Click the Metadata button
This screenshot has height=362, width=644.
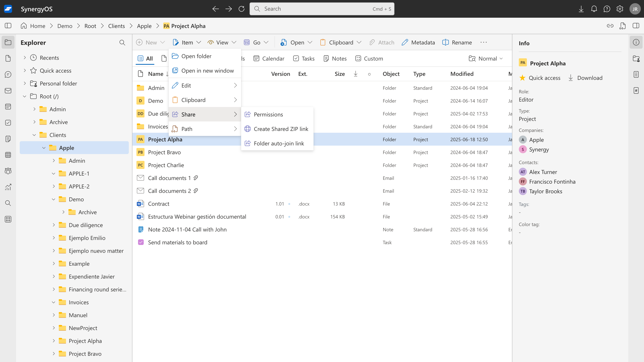coord(418,42)
